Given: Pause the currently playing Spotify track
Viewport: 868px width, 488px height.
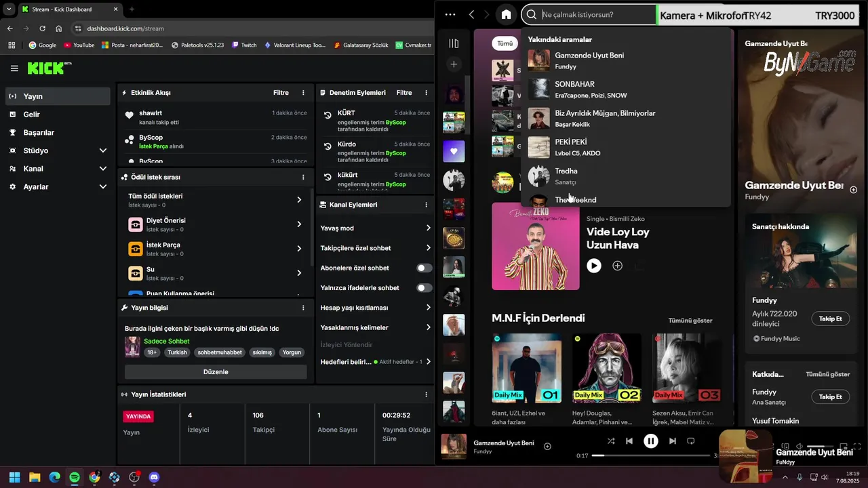Looking at the screenshot, I should pos(650,441).
